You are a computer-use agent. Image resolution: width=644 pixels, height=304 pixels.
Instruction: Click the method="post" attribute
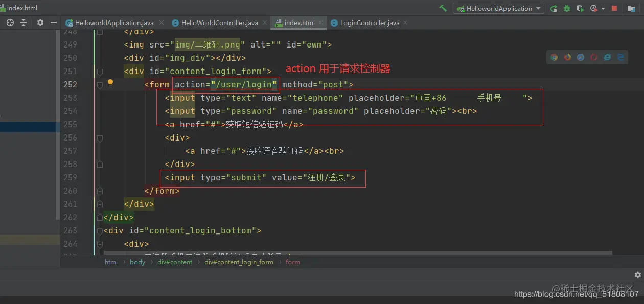coord(315,85)
